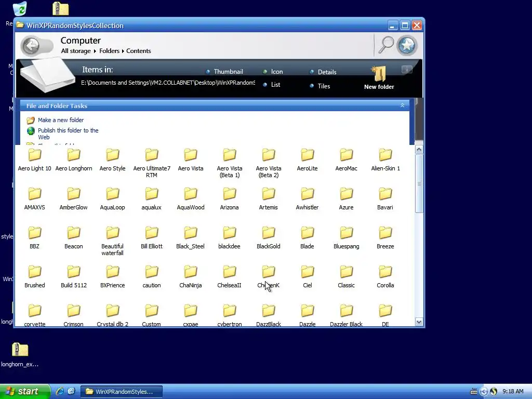Select the AMAXVS folder
532x399 pixels.
coord(35,198)
